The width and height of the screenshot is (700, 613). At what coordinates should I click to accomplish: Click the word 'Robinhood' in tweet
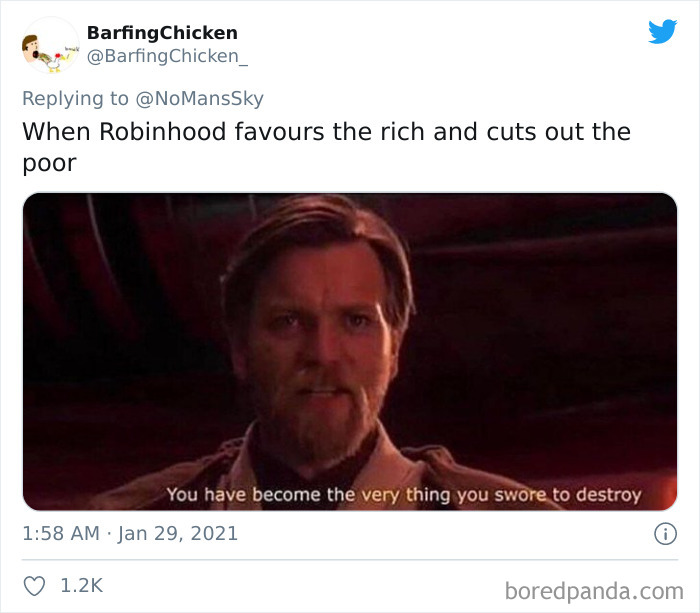(162, 132)
